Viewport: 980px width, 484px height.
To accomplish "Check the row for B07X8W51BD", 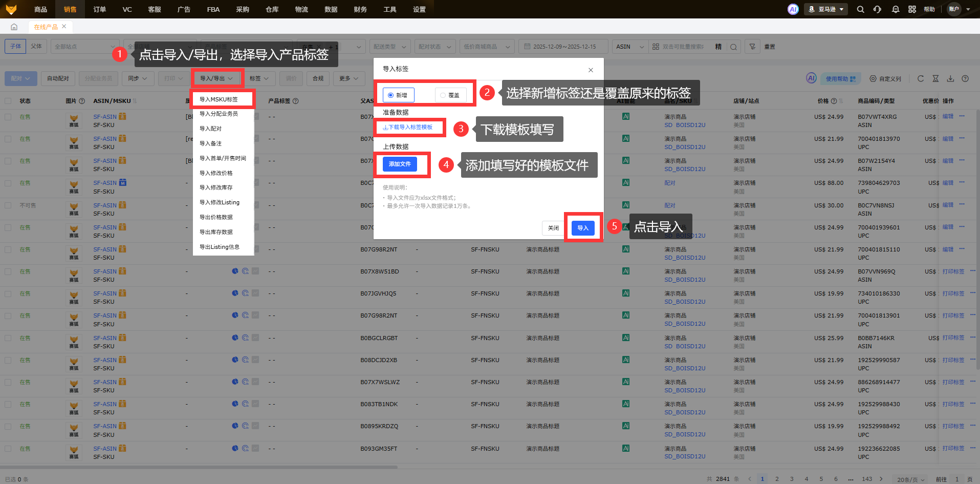I will pyautogui.click(x=8, y=271).
